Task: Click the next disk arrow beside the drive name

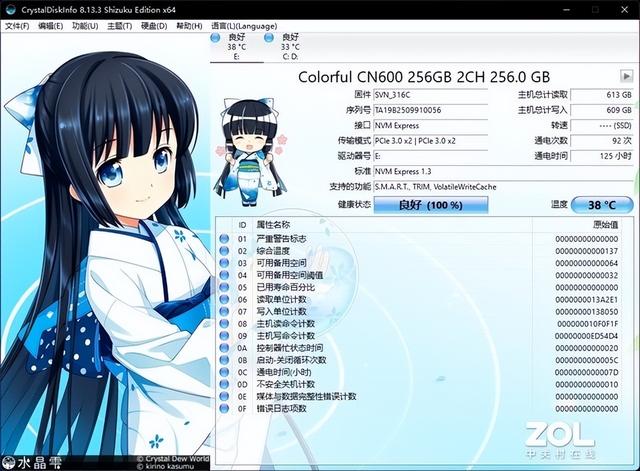Action: pyautogui.click(x=626, y=76)
